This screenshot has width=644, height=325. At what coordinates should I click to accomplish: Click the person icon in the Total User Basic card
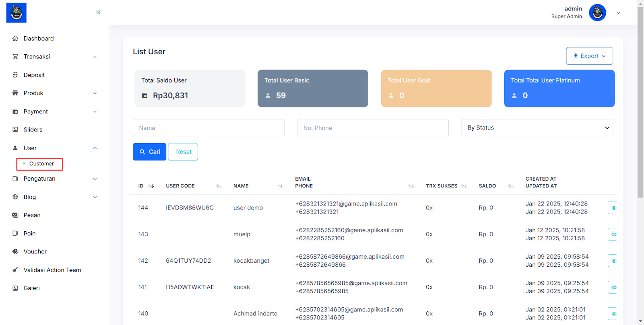(x=268, y=96)
